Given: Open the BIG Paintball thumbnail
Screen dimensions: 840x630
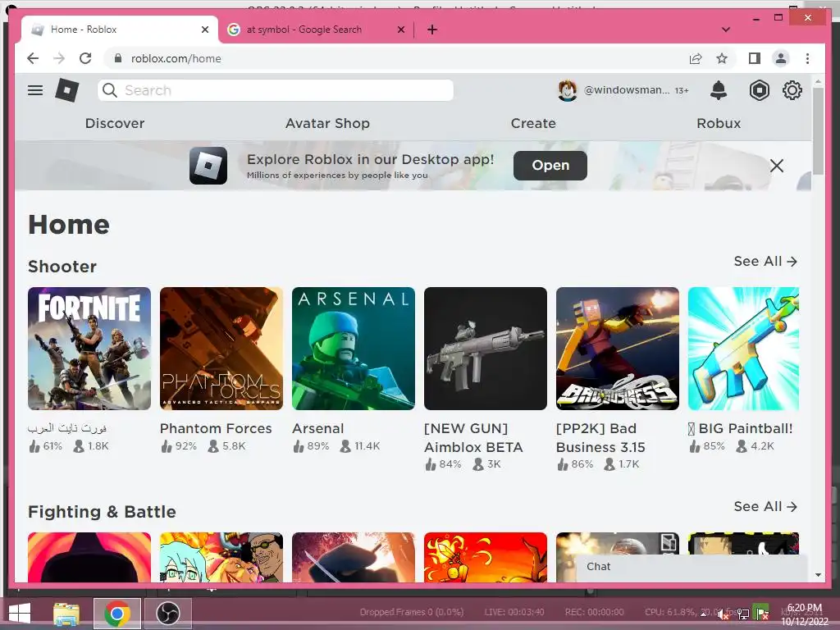Looking at the screenshot, I should pyautogui.click(x=743, y=349).
